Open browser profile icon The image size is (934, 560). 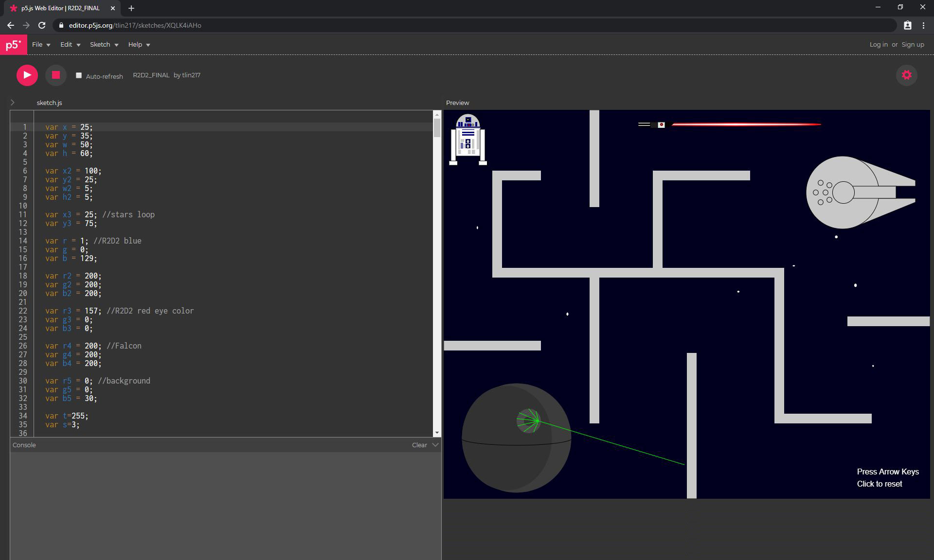point(907,25)
